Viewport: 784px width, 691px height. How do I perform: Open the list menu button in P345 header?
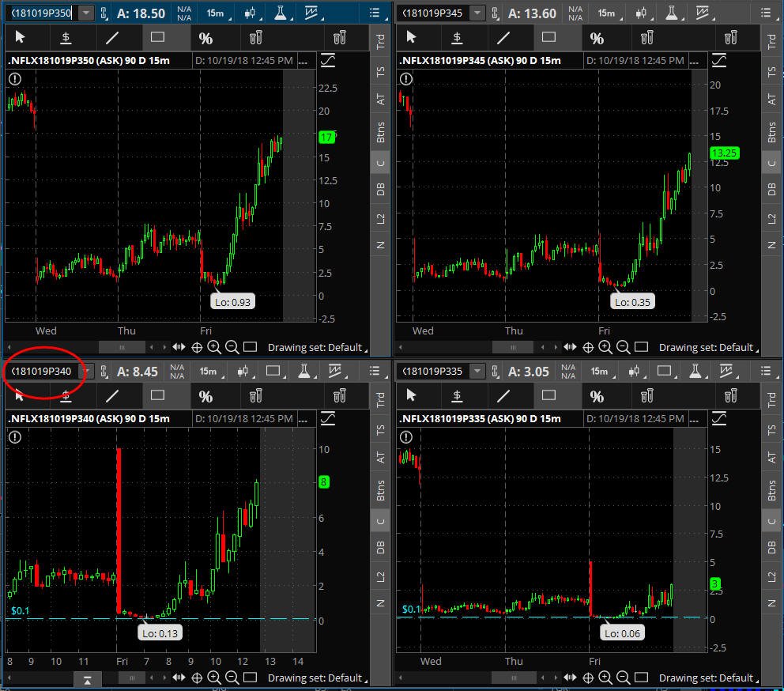pyautogui.click(x=766, y=13)
